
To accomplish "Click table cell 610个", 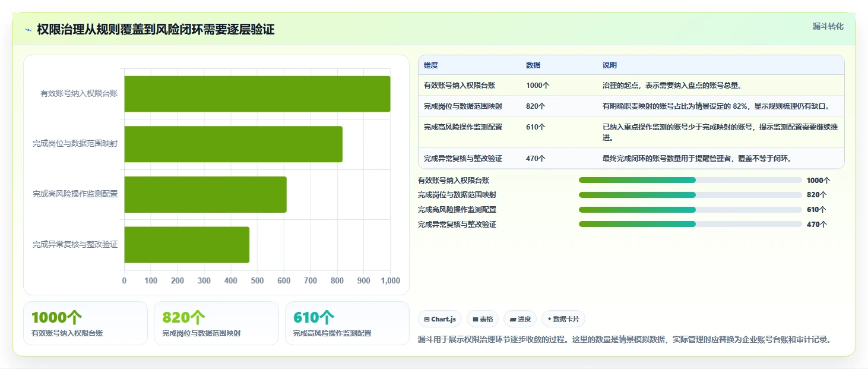I will [536, 127].
